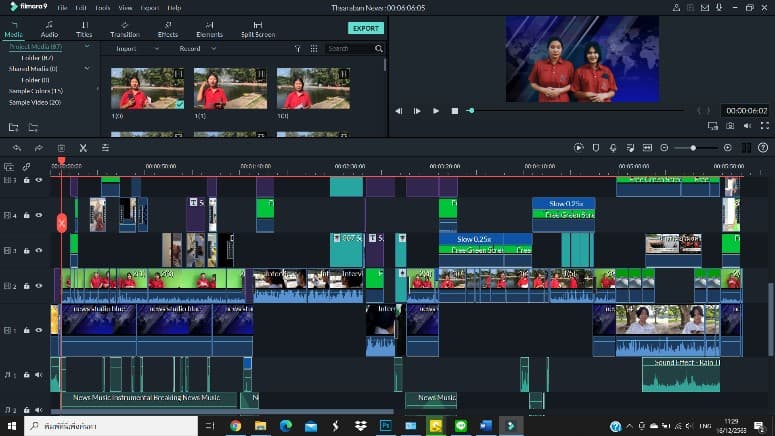Open the LINE app from the taskbar
The height and width of the screenshot is (436, 775).
click(461, 426)
